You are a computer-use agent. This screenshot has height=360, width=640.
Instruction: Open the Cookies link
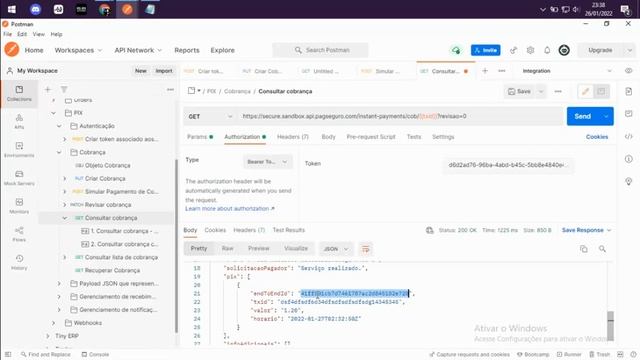[x=597, y=137]
